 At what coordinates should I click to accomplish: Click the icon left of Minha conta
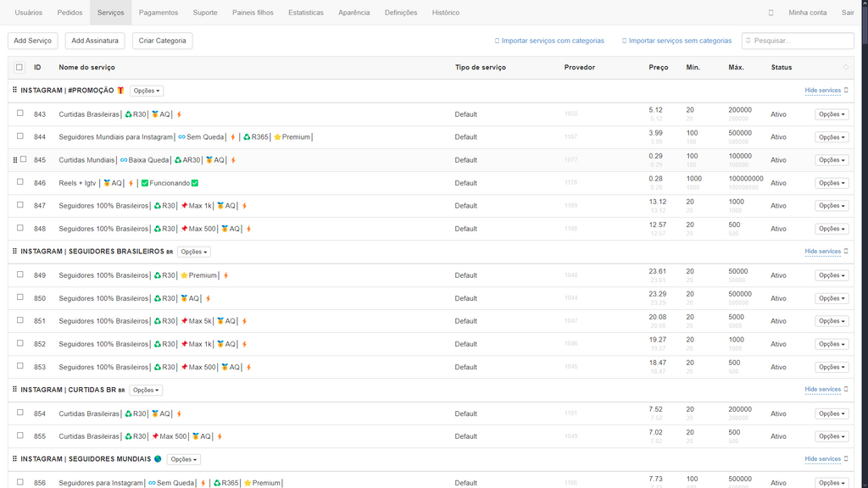coord(771,13)
